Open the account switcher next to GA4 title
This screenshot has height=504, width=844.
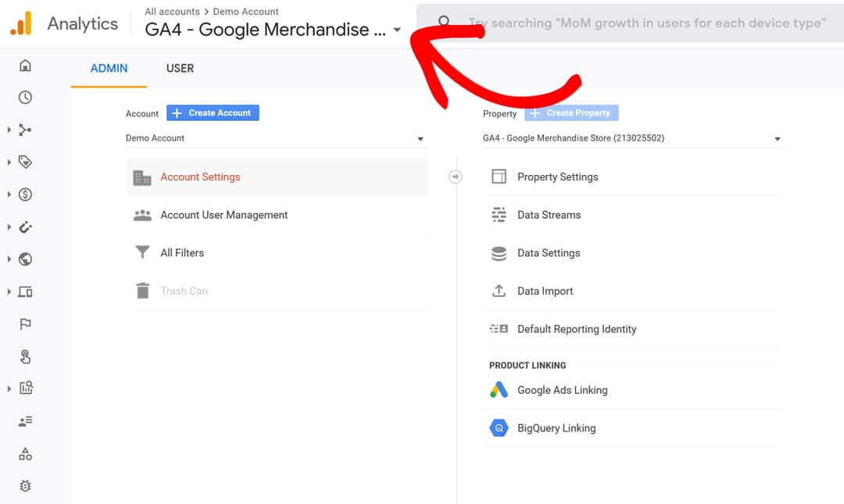[x=398, y=30]
